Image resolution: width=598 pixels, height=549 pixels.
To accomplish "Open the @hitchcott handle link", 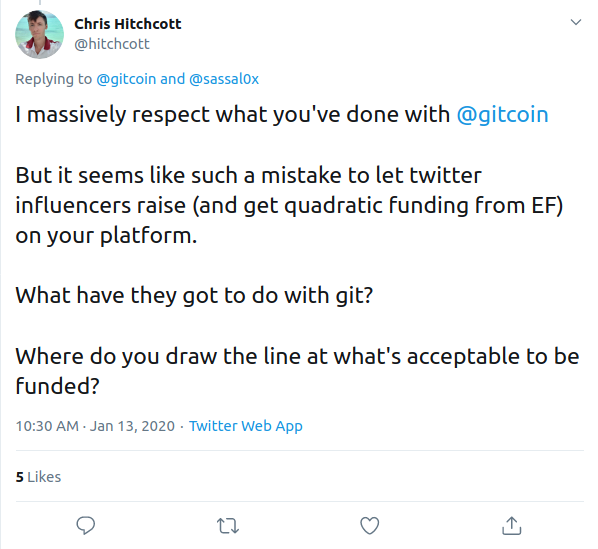I will pos(112,44).
